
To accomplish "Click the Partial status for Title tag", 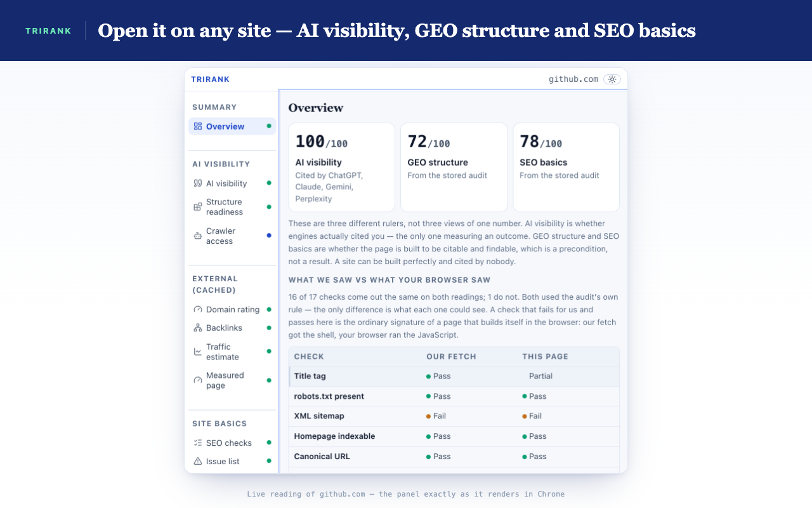I will (540, 377).
